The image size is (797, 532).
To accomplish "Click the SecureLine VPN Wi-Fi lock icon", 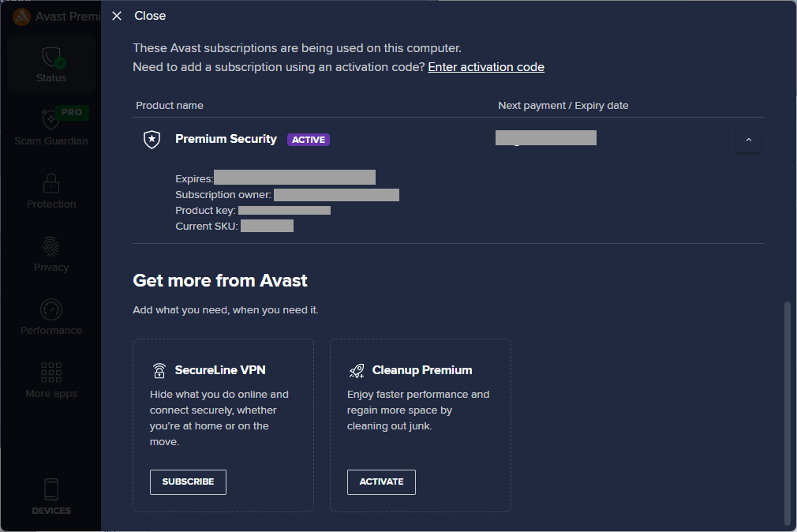I will click(159, 370).
